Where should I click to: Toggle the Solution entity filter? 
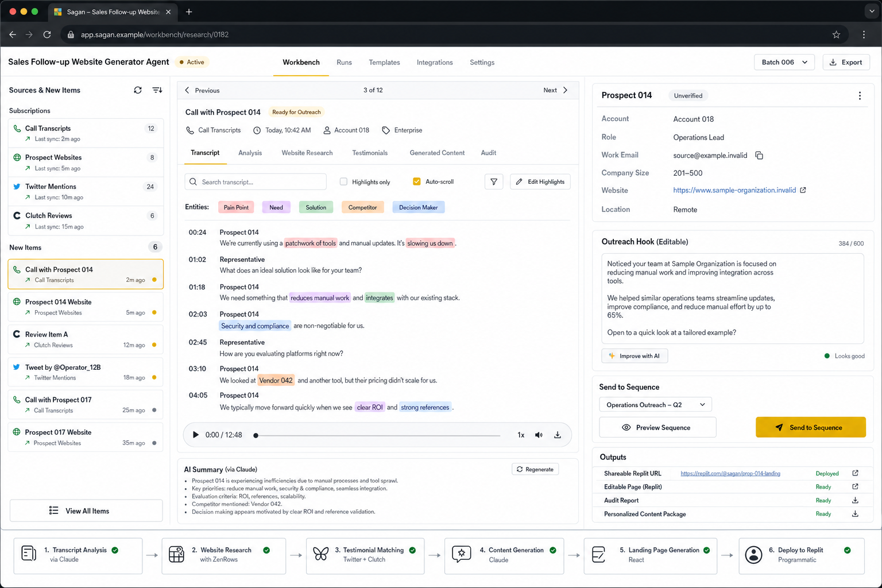point(316,207)
